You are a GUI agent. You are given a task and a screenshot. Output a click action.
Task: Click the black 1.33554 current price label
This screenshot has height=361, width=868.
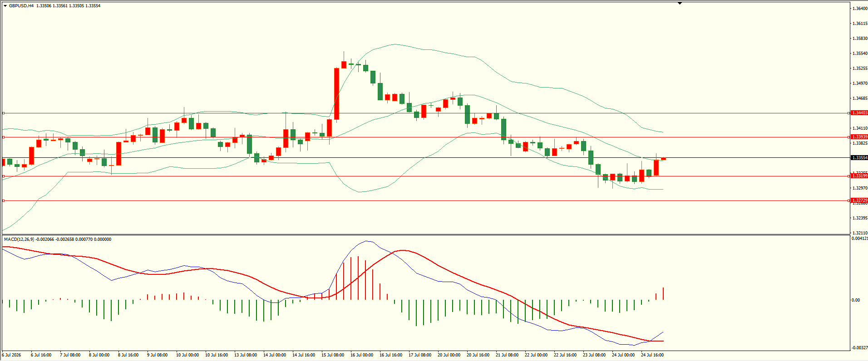point(859,158)
